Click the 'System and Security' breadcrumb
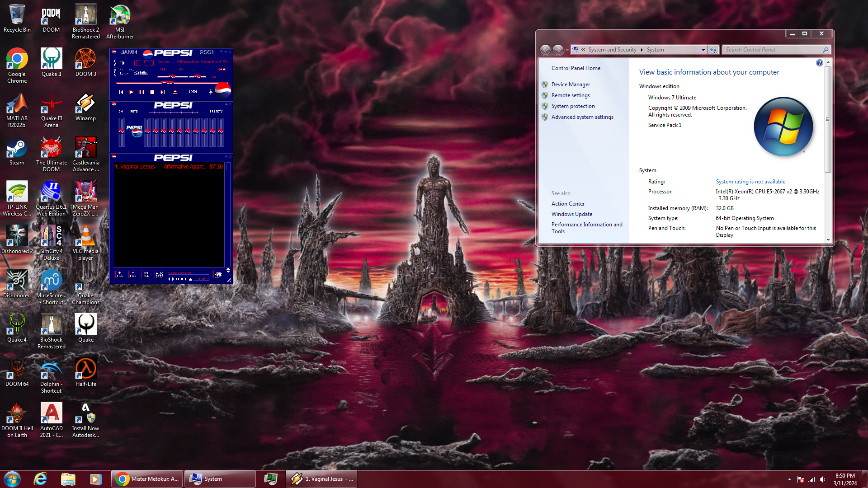This screenshot has height=488, width=868. (612, 50)
